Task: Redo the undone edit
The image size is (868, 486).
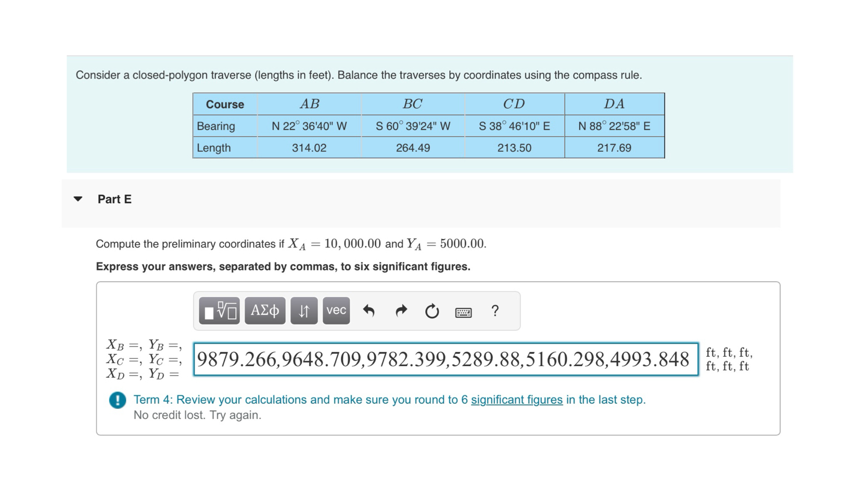Action: tap(401, 310)
